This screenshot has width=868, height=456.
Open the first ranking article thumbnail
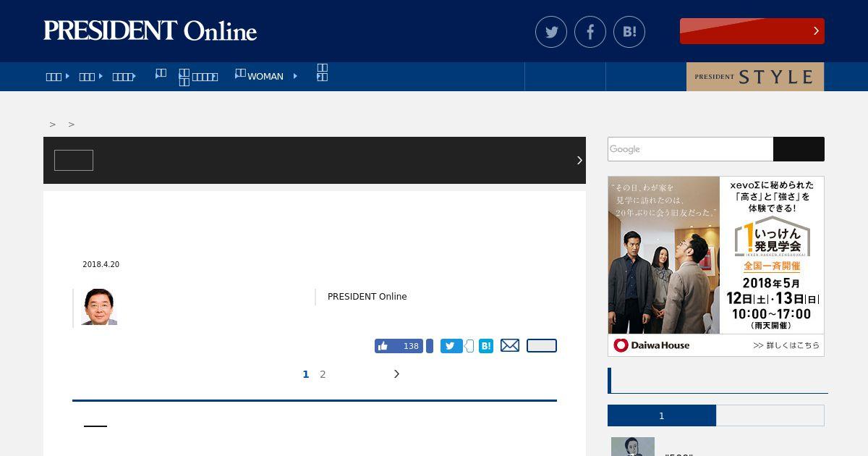coord(633,447)
